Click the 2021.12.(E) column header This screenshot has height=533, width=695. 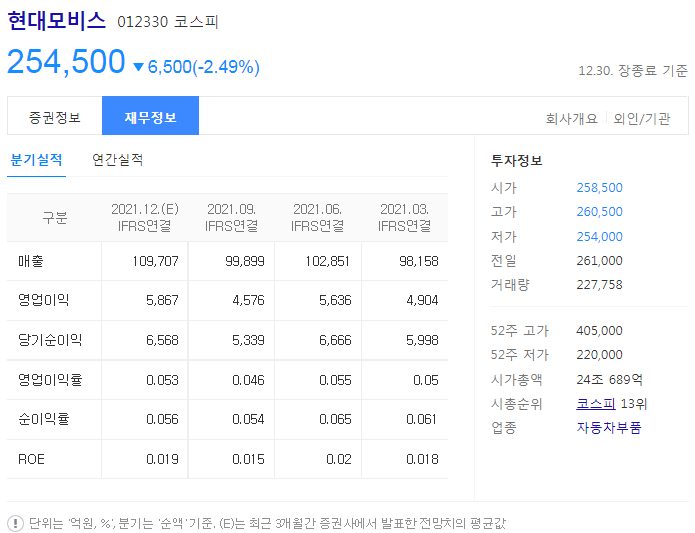(x=144, y=218)
